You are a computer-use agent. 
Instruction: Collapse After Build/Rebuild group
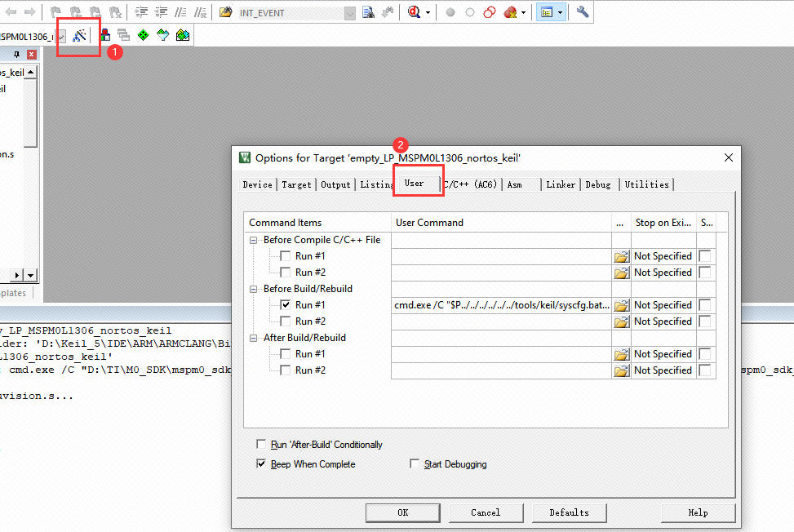point(253,338)
